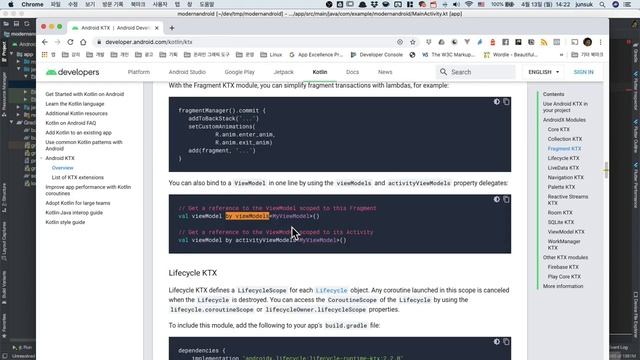Open the browser home page icon
The width and height of the screenshot is (640, 360).
(x=83, y=42)
